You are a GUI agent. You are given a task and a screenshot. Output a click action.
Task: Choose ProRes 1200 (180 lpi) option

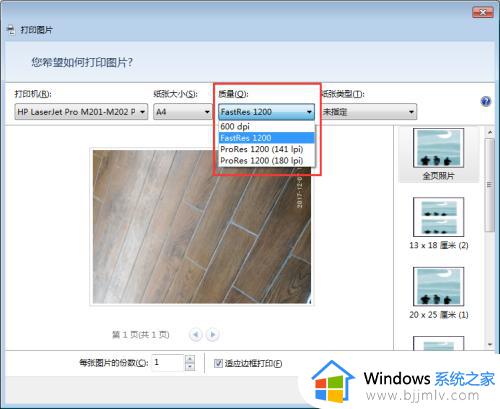266,161
